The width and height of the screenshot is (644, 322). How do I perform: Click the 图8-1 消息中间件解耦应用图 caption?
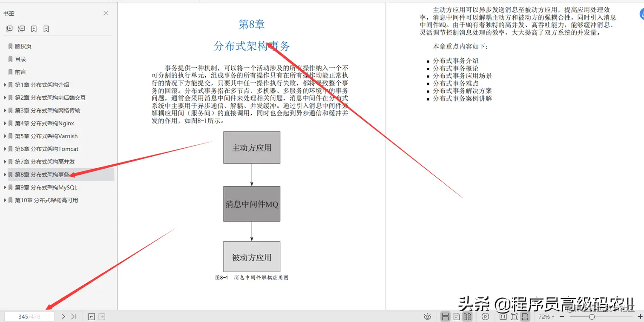click(252, 277)
